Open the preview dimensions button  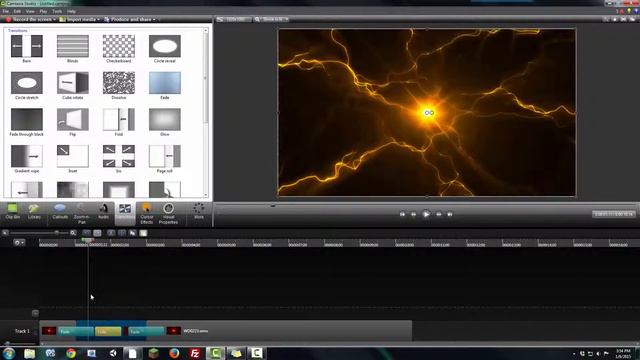click(x=234, y=19)
